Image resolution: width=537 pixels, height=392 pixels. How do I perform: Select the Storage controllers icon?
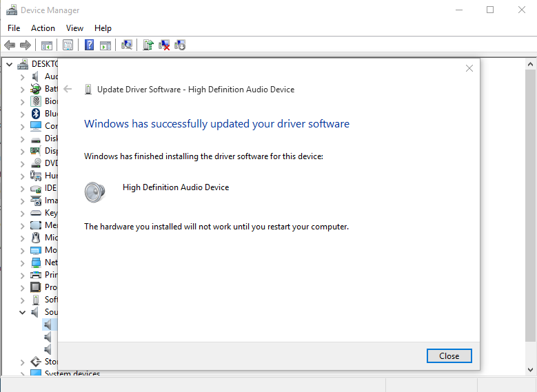pos(36,361)
